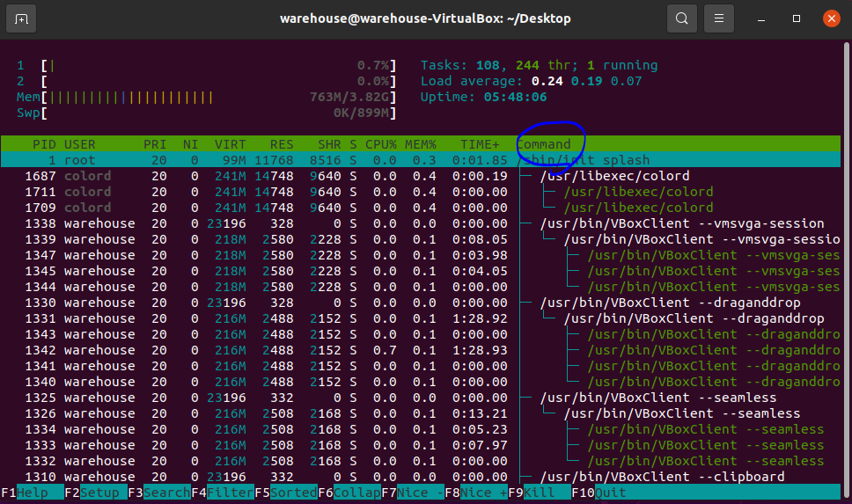Sort by the VIRT column header
Viewport: 852px width, 504px height.
tap(230, 144)
